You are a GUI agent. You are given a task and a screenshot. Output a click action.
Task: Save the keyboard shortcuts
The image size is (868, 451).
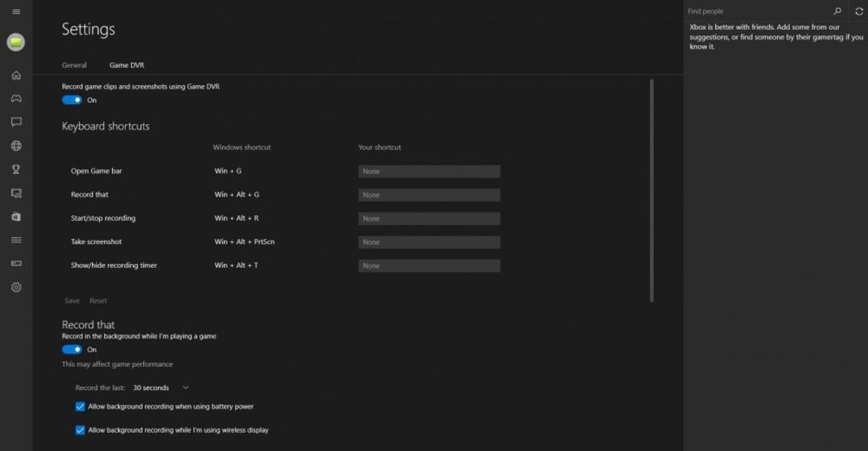point(72,300)
